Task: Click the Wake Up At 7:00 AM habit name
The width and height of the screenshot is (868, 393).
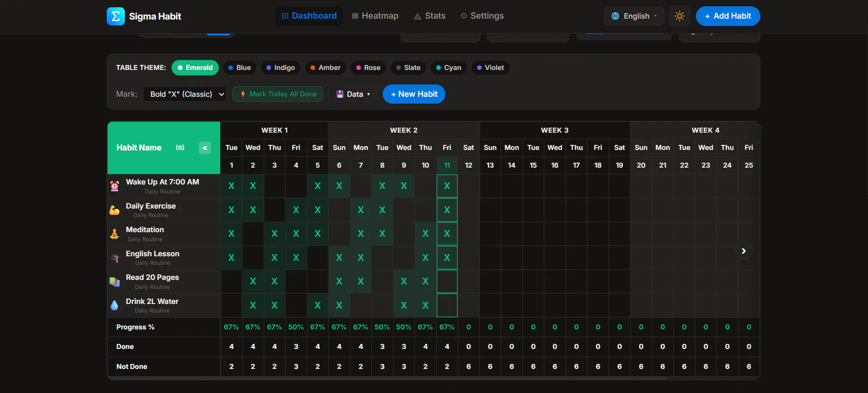Action: click(163, 182)
